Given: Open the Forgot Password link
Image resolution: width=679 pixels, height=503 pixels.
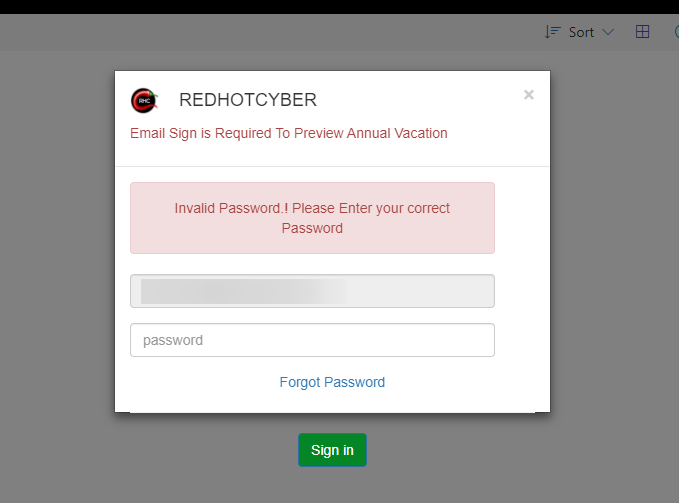Looking at the screenshot, I should [x=332, y=382].
